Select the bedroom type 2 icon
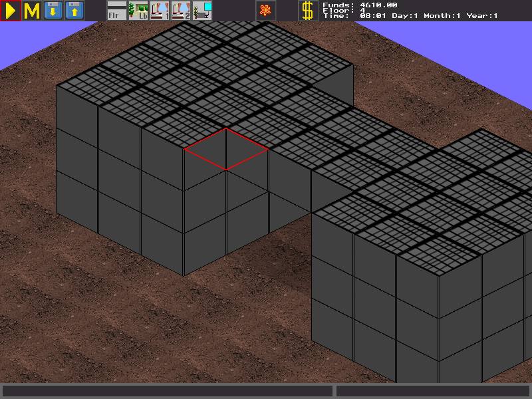The image size is (532, 399). (x=181, y=11)
